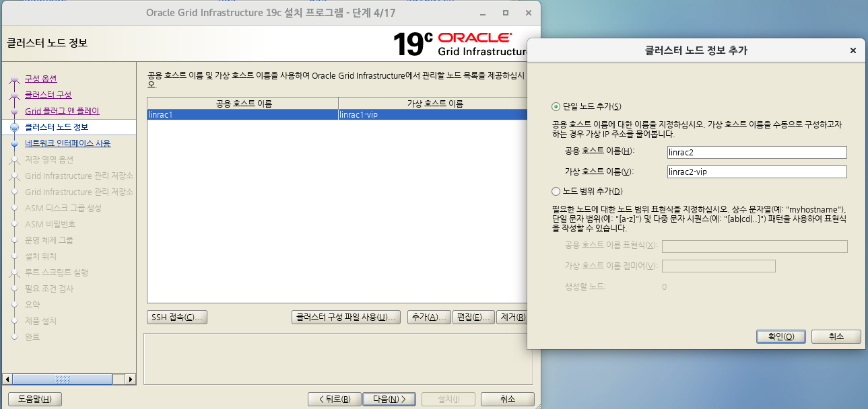868x409 pixels.
Task: Click the 공용 호스트 이름 field containing linrac2
Action: pos(756,152)
